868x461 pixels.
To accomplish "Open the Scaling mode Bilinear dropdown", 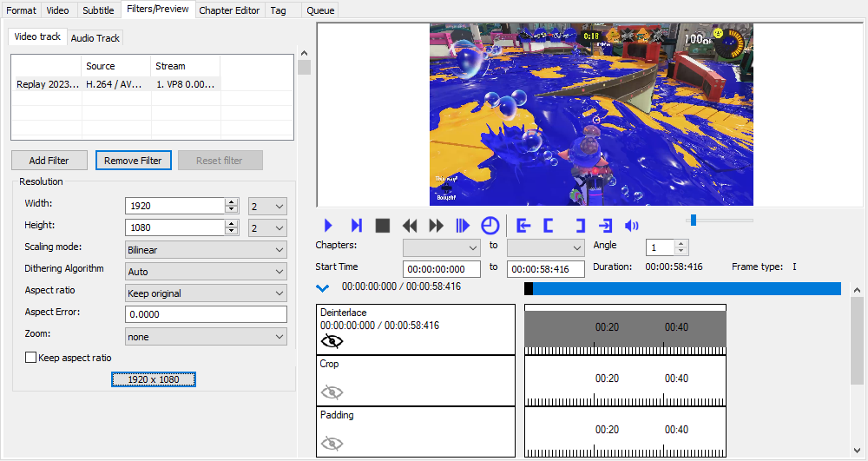I will (x=206, y=250).
